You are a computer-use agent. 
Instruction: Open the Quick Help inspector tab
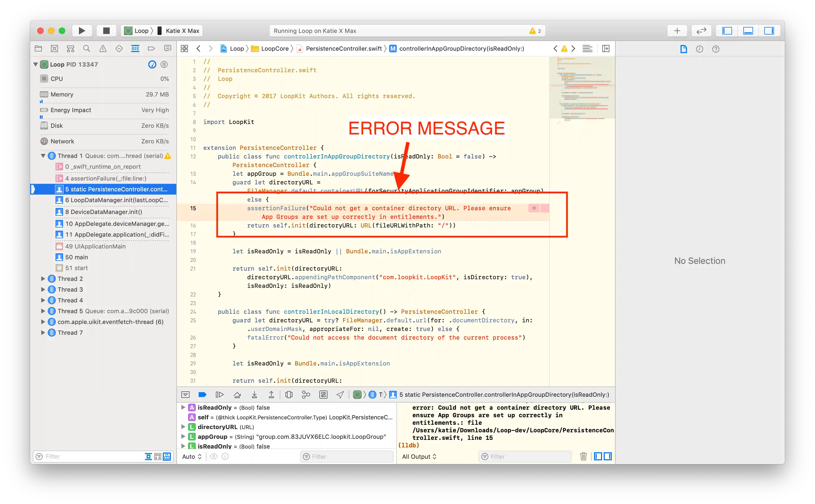716,49
